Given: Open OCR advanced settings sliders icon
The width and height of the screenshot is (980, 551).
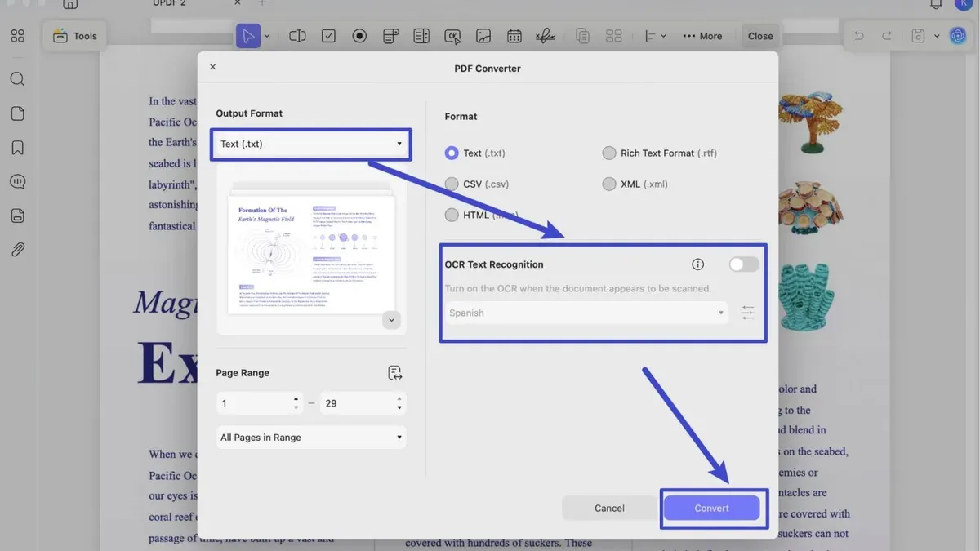Looking at the screenshot, I should (747, 313).
